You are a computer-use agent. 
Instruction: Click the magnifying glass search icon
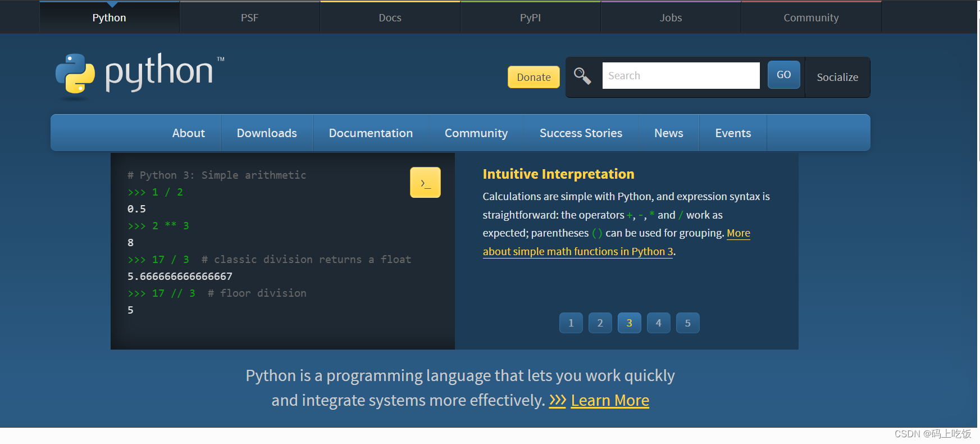pyautogui.click(x=582, y=76)
